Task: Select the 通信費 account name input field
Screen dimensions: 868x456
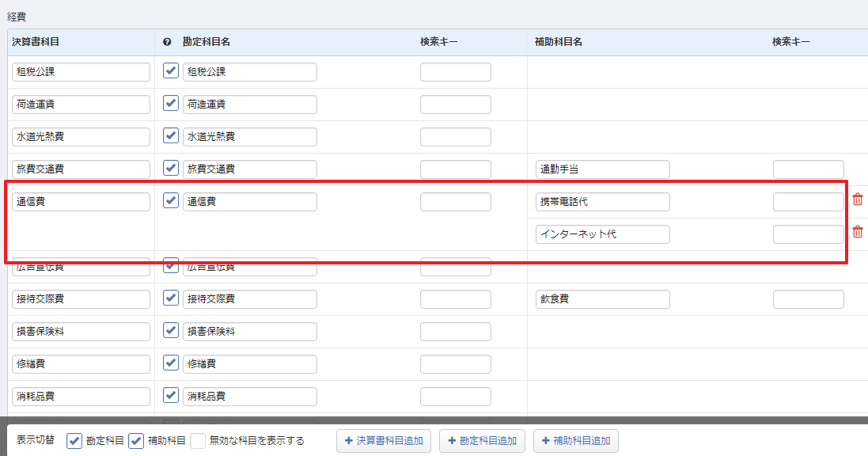Action: [x=249, y=201]
